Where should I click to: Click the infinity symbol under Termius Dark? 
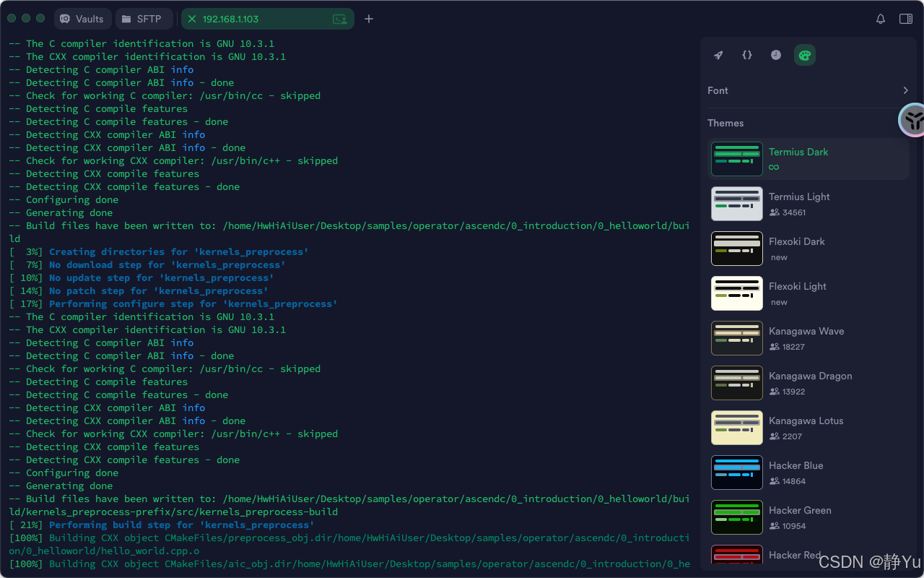(x=774, y=168)
